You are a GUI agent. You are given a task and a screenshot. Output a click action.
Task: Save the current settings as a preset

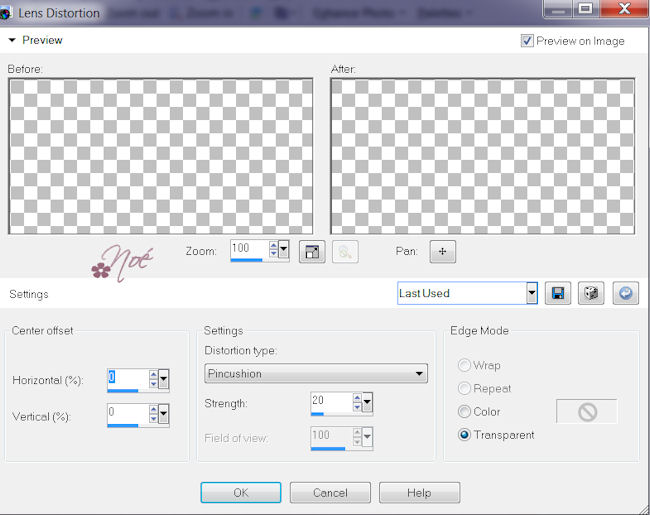tap(559, 294)
